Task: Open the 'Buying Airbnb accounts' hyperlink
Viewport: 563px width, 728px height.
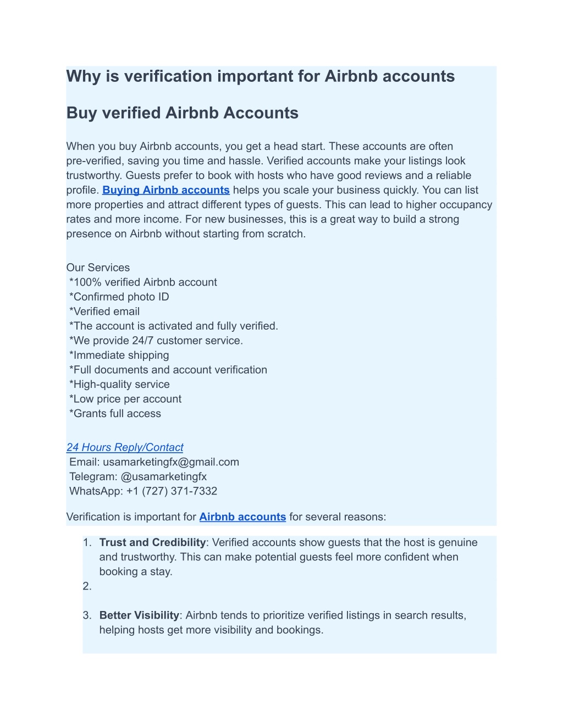Action: coord(166,190)
